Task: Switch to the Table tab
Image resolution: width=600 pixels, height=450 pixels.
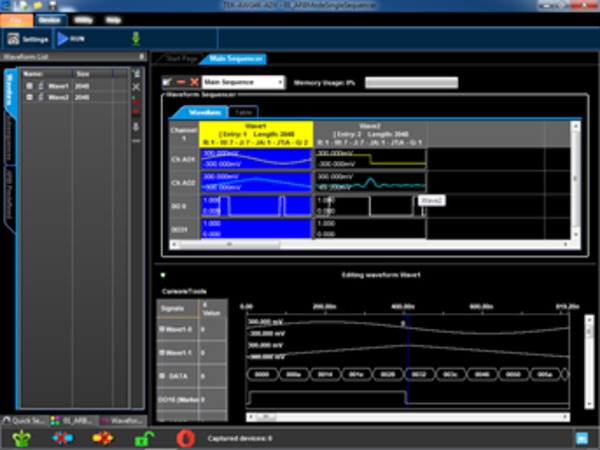Action: [242, 112]
